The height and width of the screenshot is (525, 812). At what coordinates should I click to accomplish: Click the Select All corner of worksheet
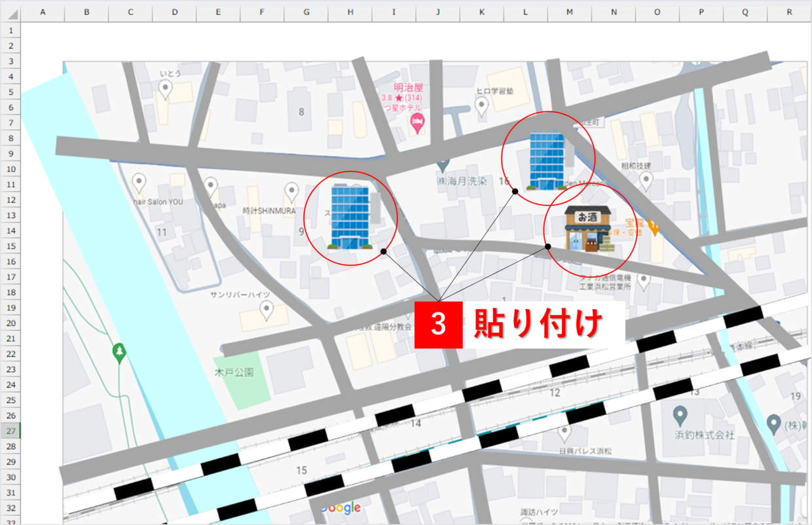(x=10, y=12)
